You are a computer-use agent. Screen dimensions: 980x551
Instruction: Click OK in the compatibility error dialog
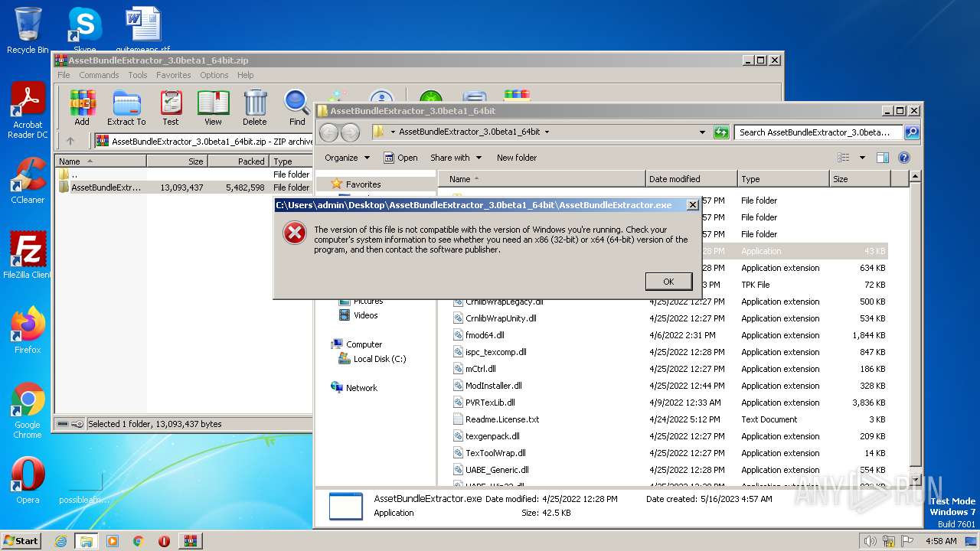pyautogui.click(x=668, y=282)
